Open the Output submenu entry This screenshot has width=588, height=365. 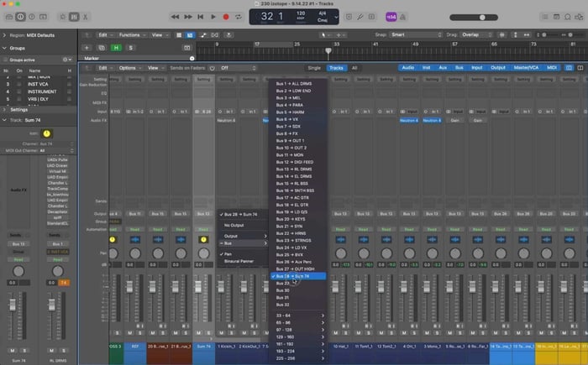click(243, 236)
